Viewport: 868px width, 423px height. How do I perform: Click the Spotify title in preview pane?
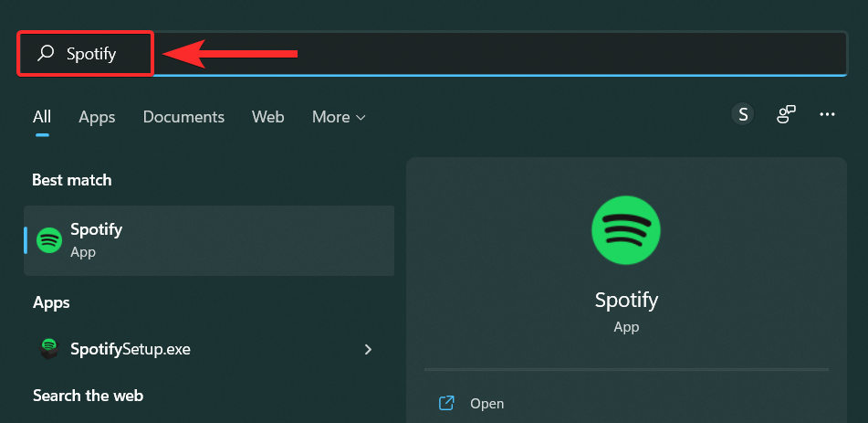pyautogui.click(x=627, y=301)
